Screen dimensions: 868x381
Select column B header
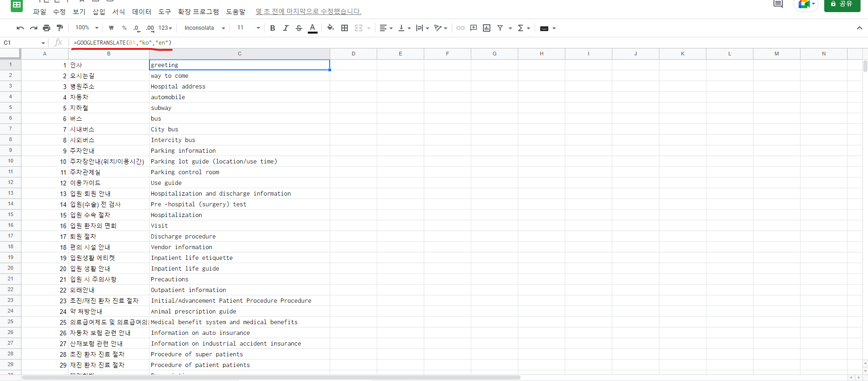pos(108,54)
